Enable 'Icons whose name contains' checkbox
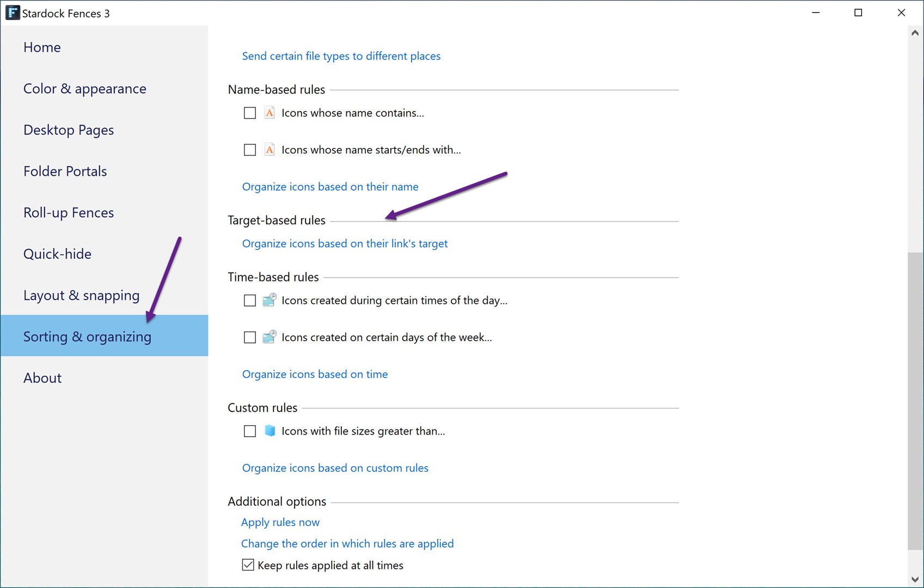This screenshot has height=588, width=924. click(x=250, y=113)
